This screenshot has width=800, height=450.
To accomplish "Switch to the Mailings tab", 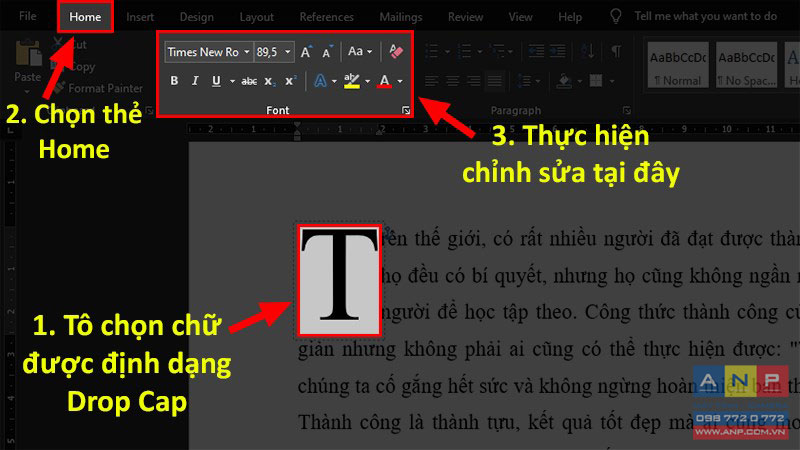I will 401,17.
